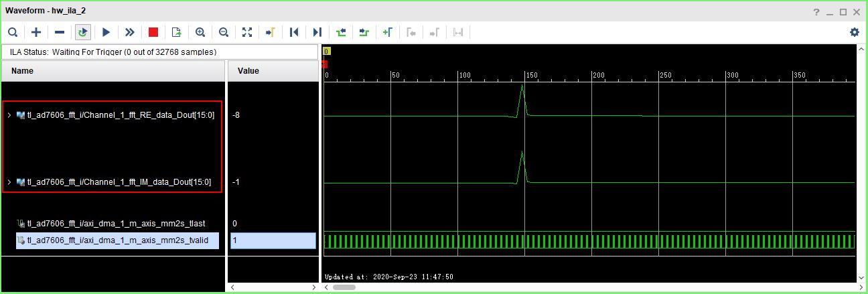Jump to first sample with Go to Start
Image resolution: width=868 pixels, height=294 pixels.
click(294, 32)
